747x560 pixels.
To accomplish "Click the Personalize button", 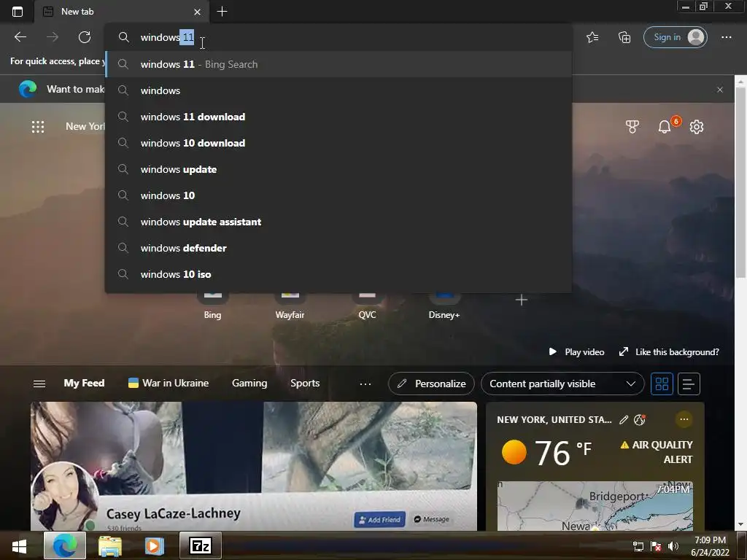I will coord(431,384).
